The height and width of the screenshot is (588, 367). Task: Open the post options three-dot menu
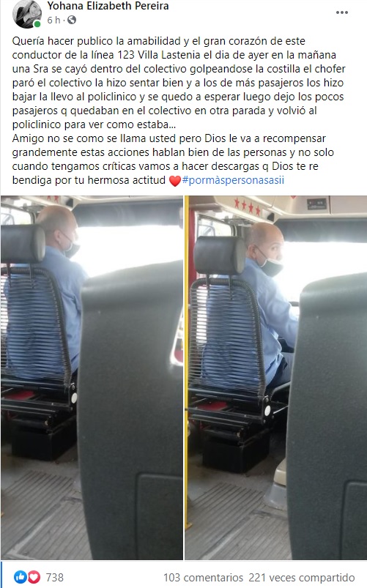[x=341, y=12]
